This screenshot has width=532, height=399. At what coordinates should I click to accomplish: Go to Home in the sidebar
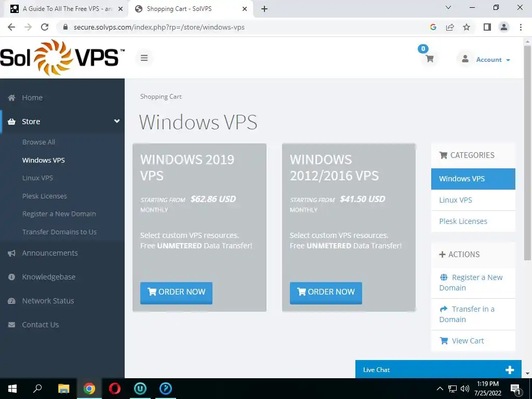[x=32, y=98]
